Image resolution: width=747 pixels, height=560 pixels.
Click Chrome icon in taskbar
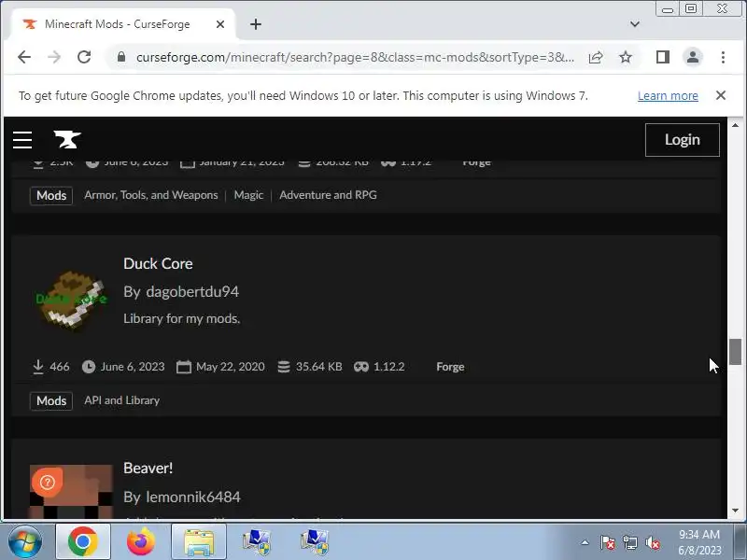(83, 542)
